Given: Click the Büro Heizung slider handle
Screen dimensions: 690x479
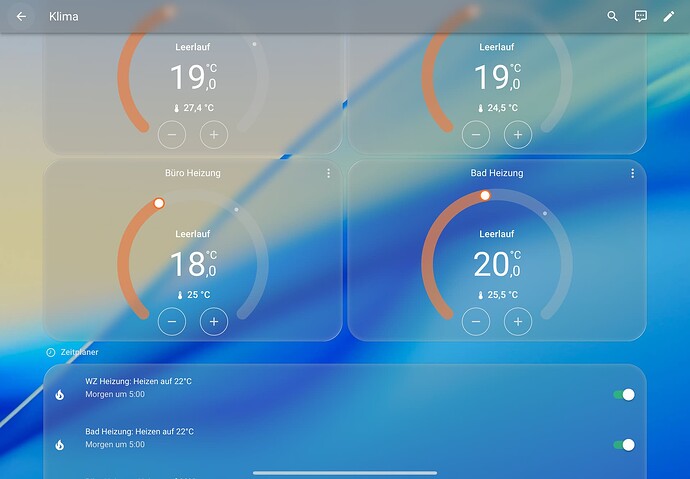Looking at the screenshot, I should click(x=159, y=203).
